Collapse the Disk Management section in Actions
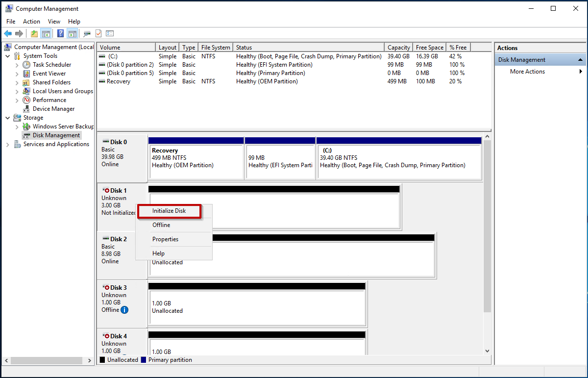This screenshot has width=588, height=378. 581,60
